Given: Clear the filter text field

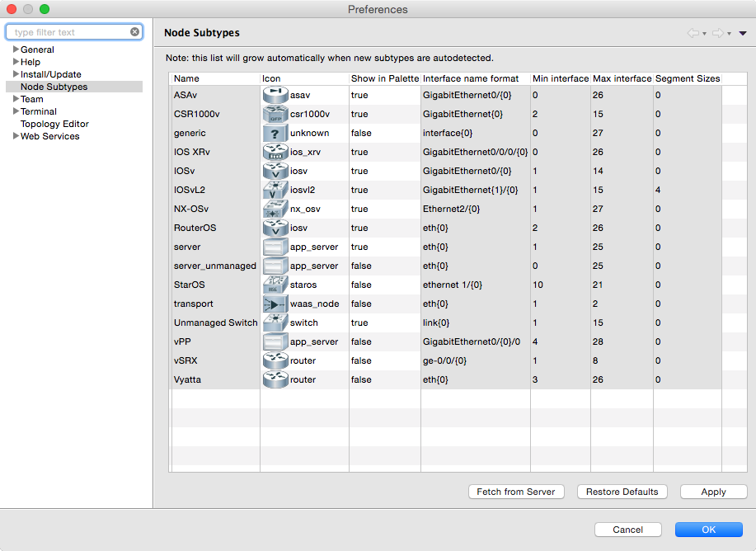Looking at the screenshot, I should (134, 32).
